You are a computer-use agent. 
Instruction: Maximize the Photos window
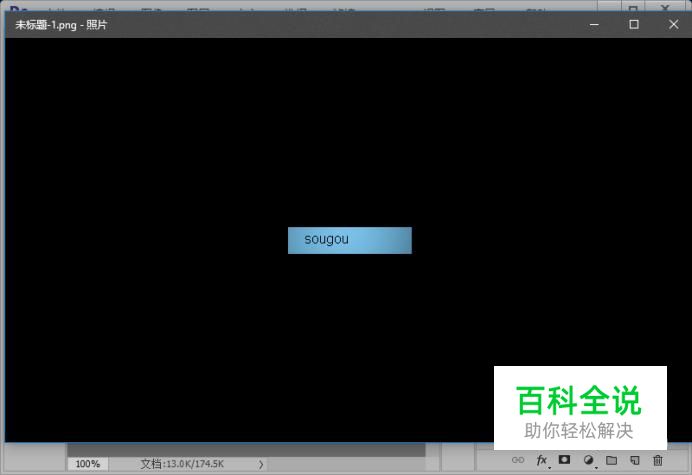[634, 25]
